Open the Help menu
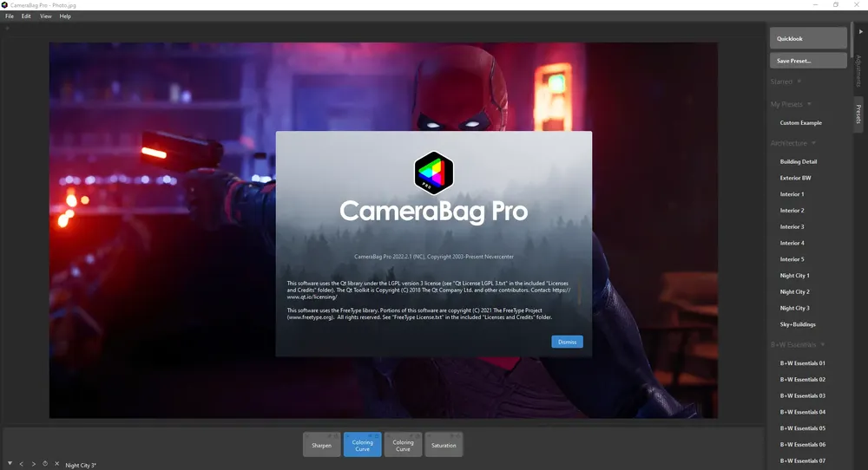Image resolution: width=868 pixels, height=470 pixels. [x=65, y=16]
